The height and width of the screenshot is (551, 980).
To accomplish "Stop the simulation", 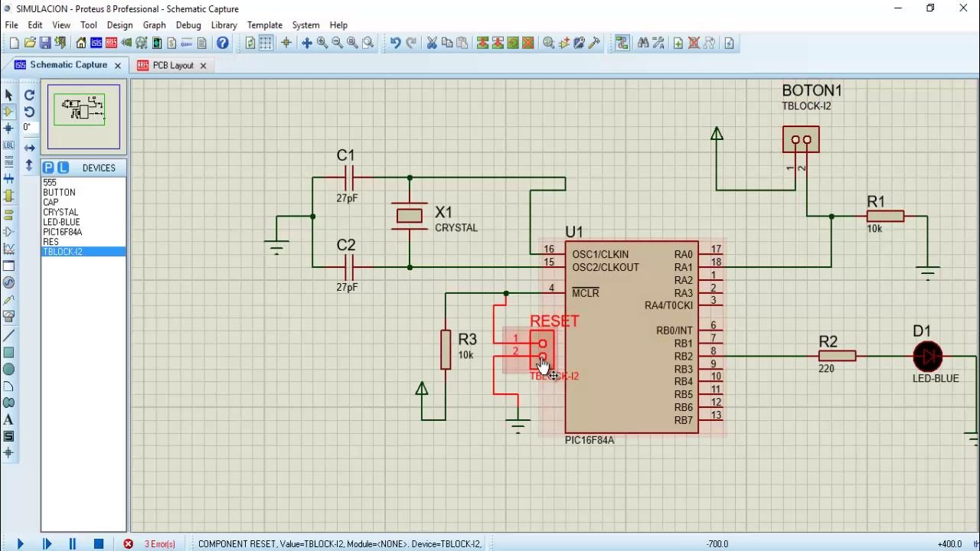I will coord(99,543).
